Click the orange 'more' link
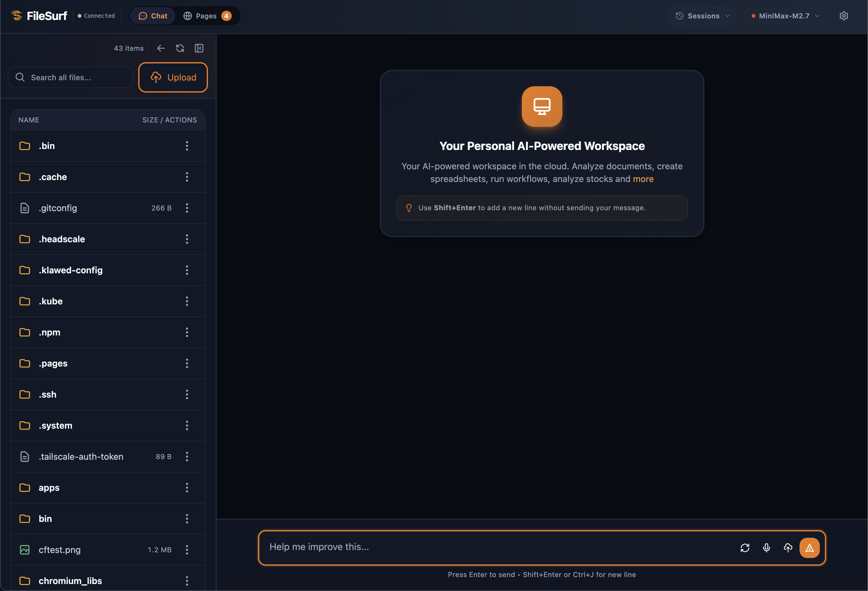 [x=643, y=179]
